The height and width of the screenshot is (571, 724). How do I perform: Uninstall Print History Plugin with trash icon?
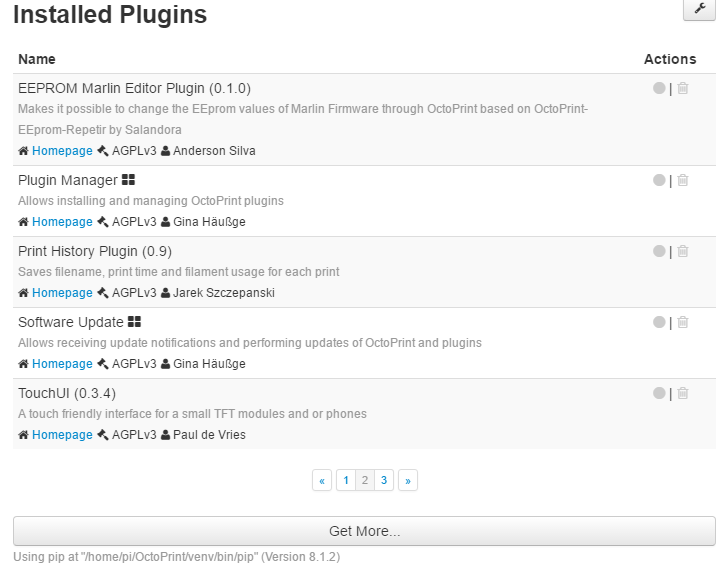683,251
